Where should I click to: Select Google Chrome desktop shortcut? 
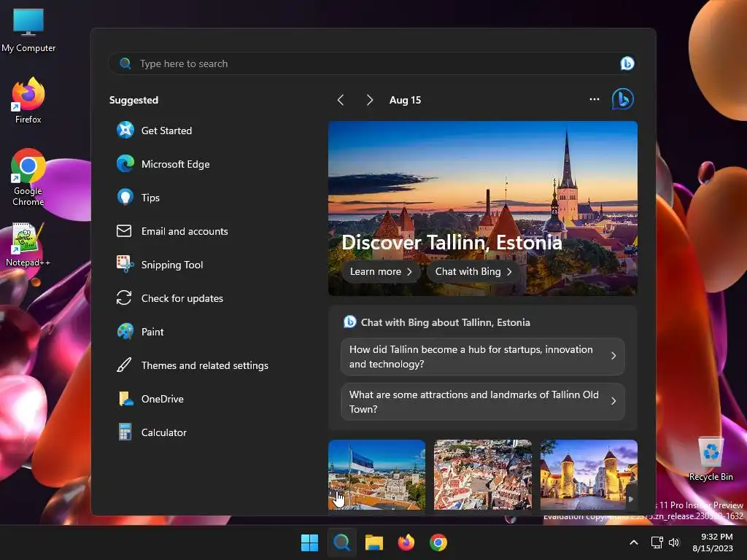click(28, 177)
